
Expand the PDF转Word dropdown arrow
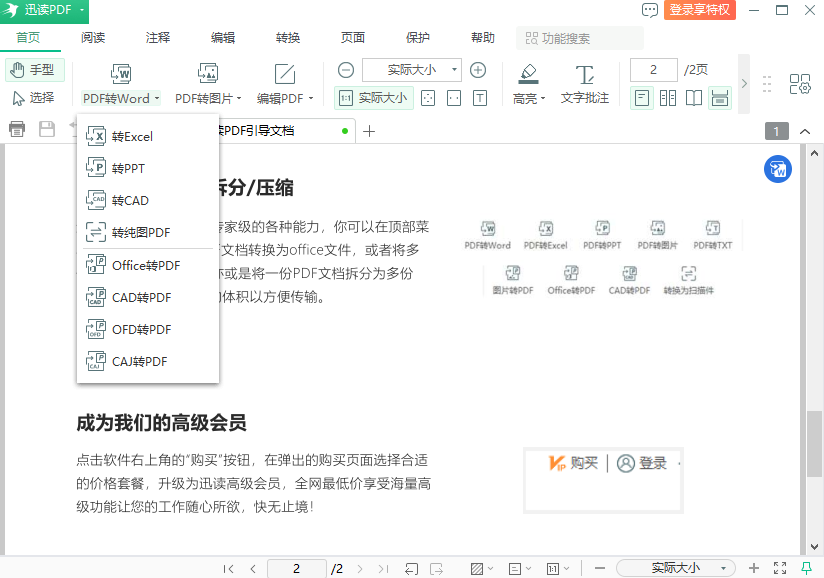pos(156,98)
